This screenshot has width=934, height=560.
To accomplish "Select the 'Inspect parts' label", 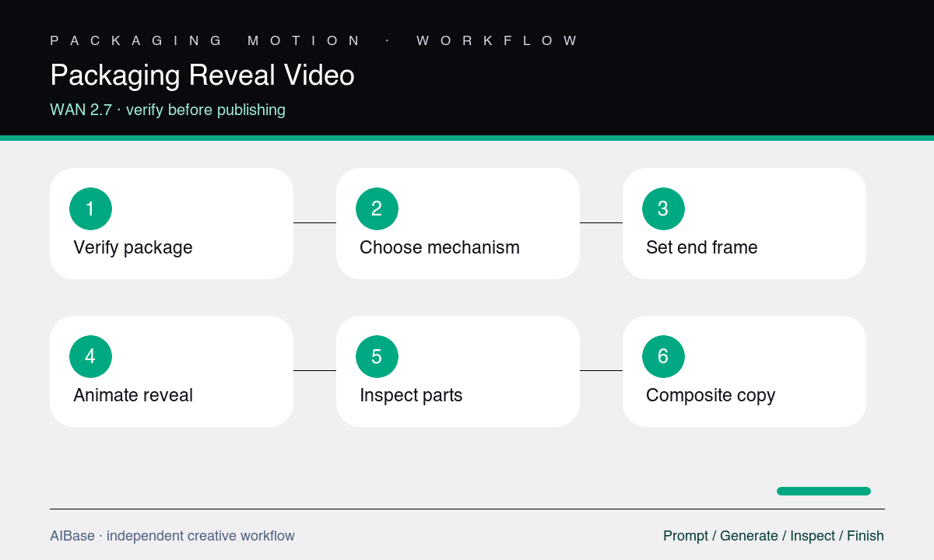I will 411,395.
